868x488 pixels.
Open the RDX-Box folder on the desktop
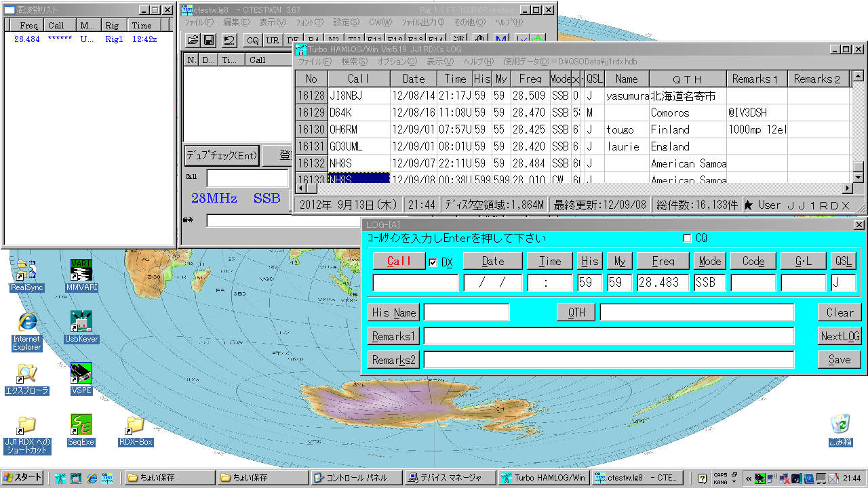(x=136, y=430)
